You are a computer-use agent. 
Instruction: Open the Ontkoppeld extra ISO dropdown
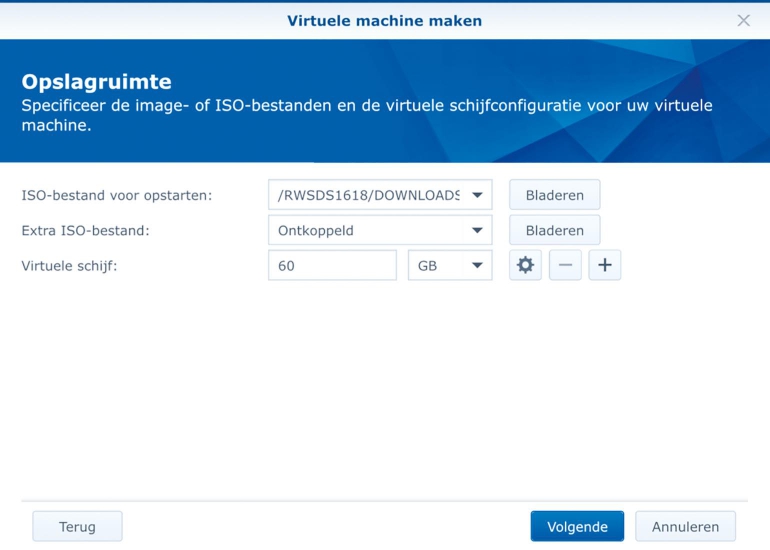368,231
